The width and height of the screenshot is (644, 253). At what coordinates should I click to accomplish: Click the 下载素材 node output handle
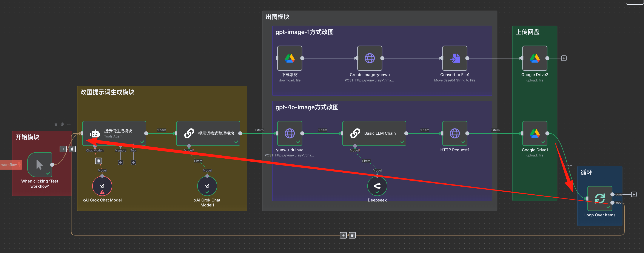tap(302, 58)
